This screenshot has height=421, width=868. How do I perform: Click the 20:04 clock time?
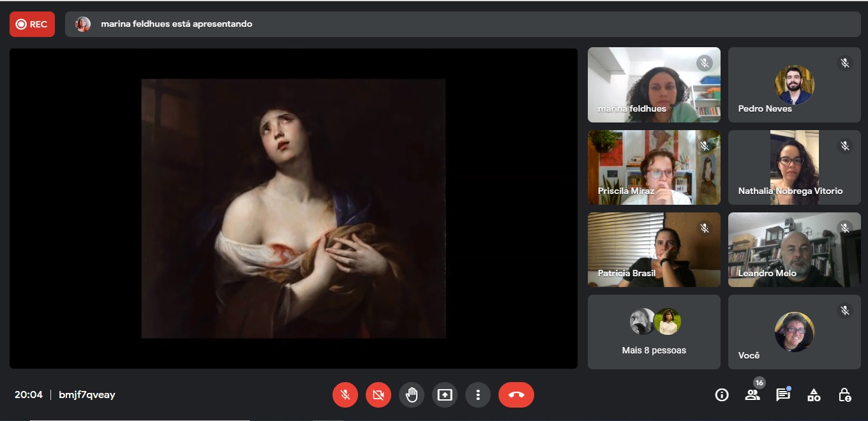click(x=29, y=395)
